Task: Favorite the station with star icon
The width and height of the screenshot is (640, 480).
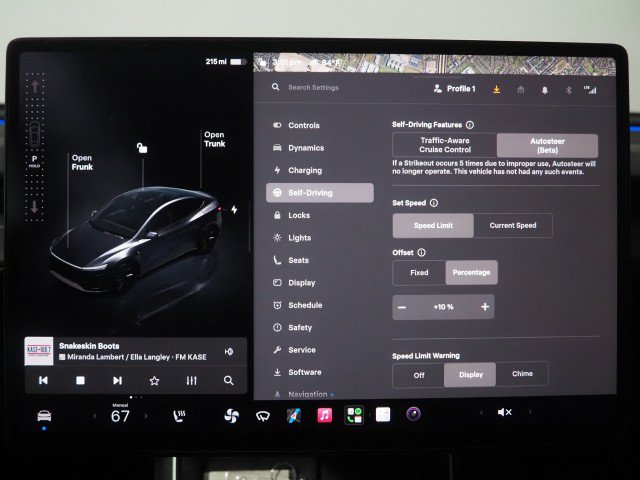Action: pyautogui.click(x=154, y=381)
